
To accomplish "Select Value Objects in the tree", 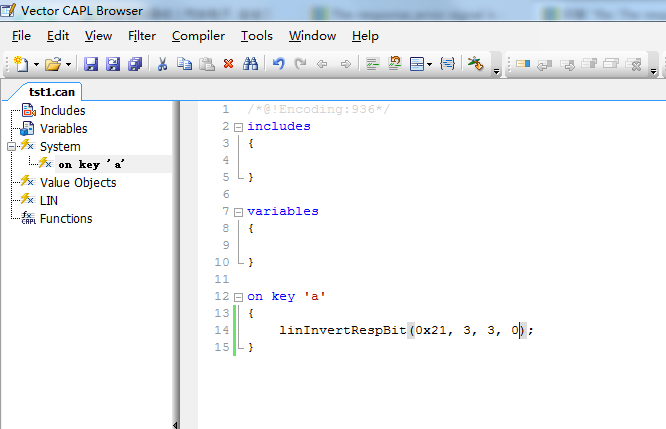I will 78,183.
